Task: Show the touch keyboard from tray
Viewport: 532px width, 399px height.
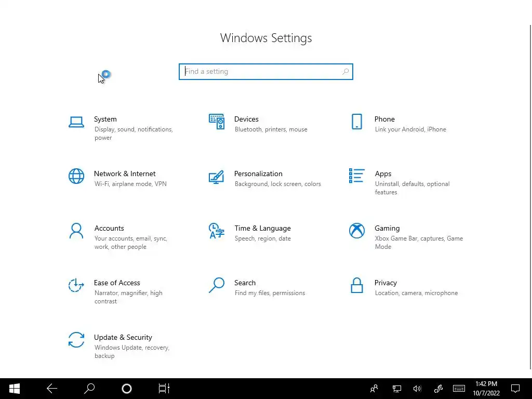Action: point(459,389)
